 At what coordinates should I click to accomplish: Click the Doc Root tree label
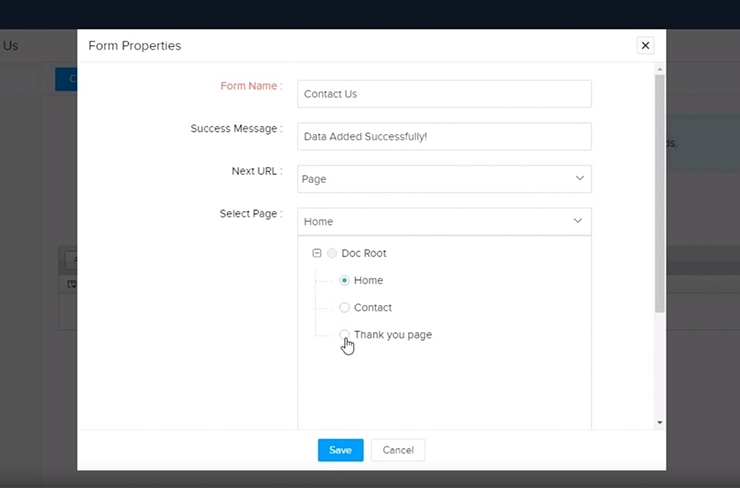click(x=363, y=254)
